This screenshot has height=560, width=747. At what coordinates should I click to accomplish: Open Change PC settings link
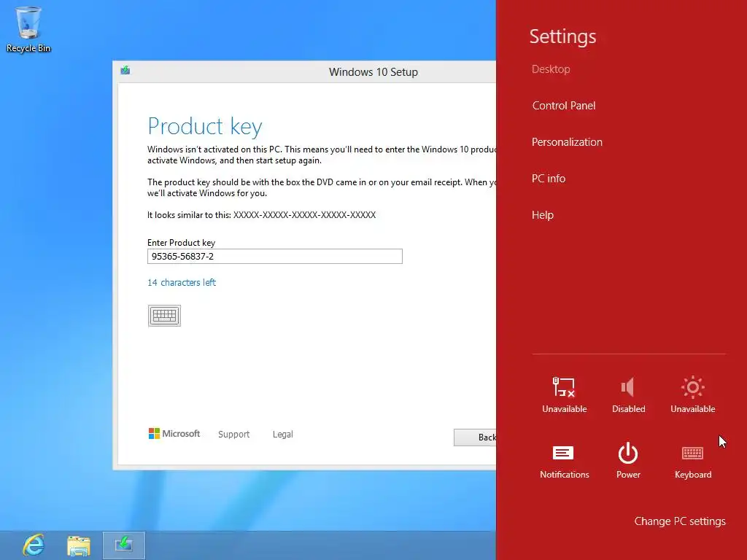(x=680, y=521)
